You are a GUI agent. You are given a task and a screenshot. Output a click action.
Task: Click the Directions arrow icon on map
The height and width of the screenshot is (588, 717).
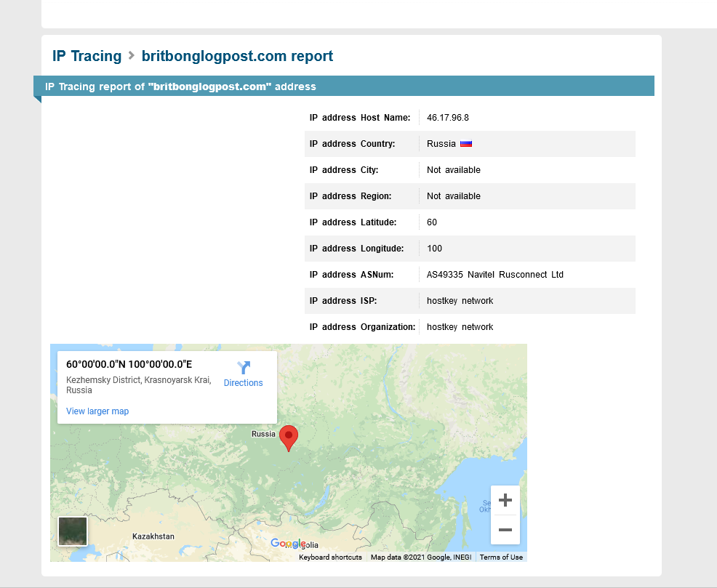click(x=244, y=368)
